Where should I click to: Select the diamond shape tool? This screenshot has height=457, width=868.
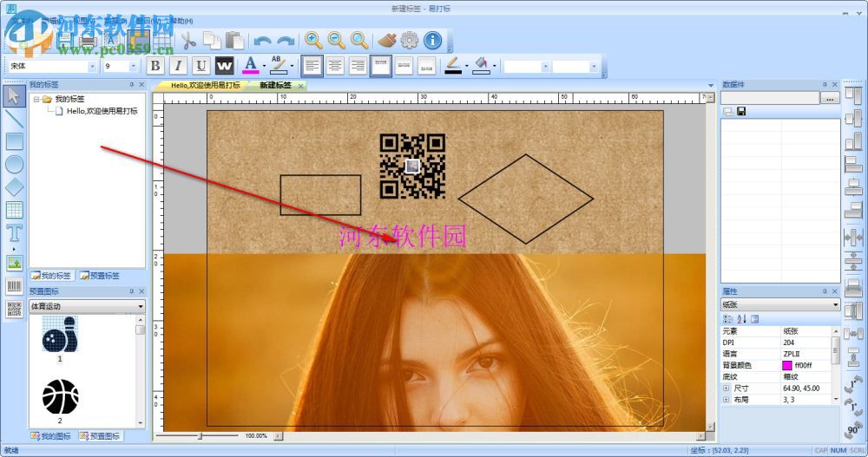[14, 187]
